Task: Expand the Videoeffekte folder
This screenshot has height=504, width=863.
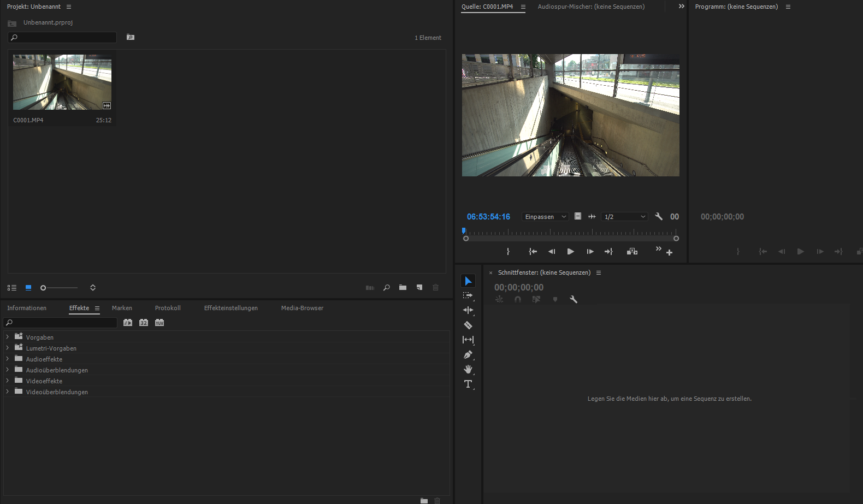Action: pos(8,381)
